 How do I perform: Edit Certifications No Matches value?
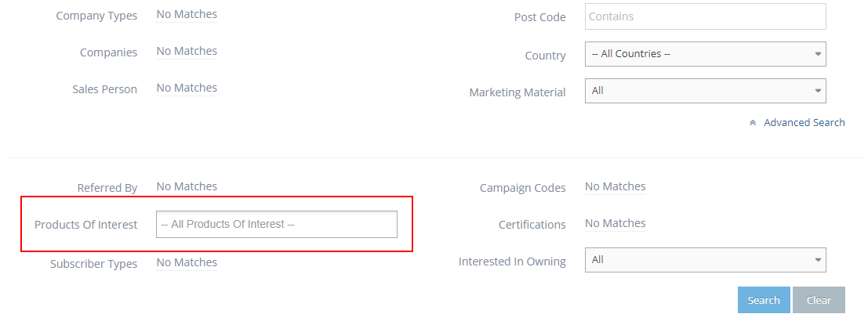tap(615, 223)
